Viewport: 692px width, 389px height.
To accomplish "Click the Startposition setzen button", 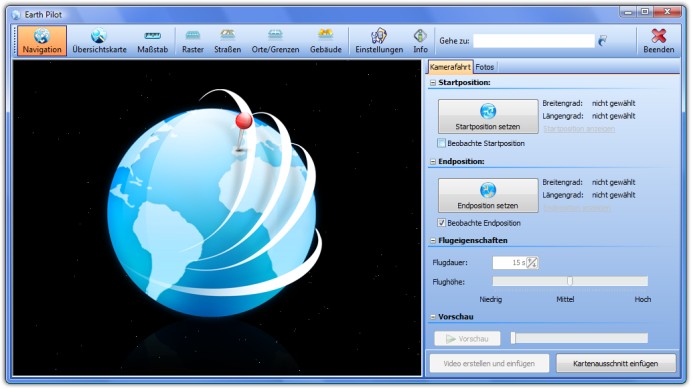I will [488, 116].
